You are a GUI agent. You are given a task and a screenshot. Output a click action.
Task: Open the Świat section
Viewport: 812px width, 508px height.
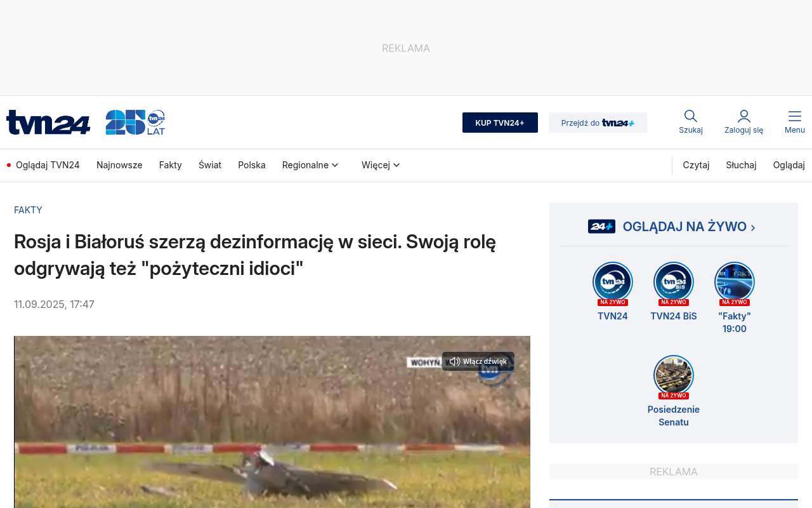pyautogui.click(x=210, y=165)
